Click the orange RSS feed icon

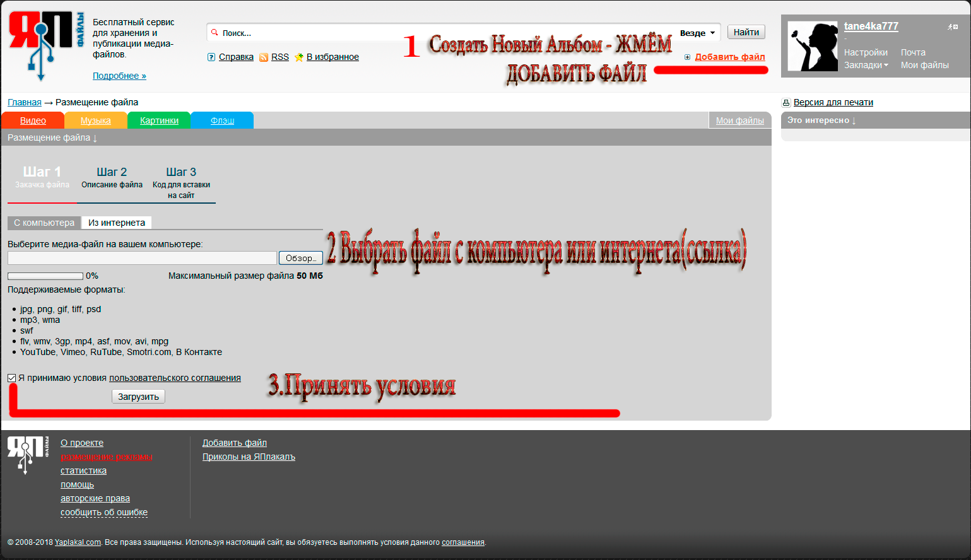pos(264,57)
